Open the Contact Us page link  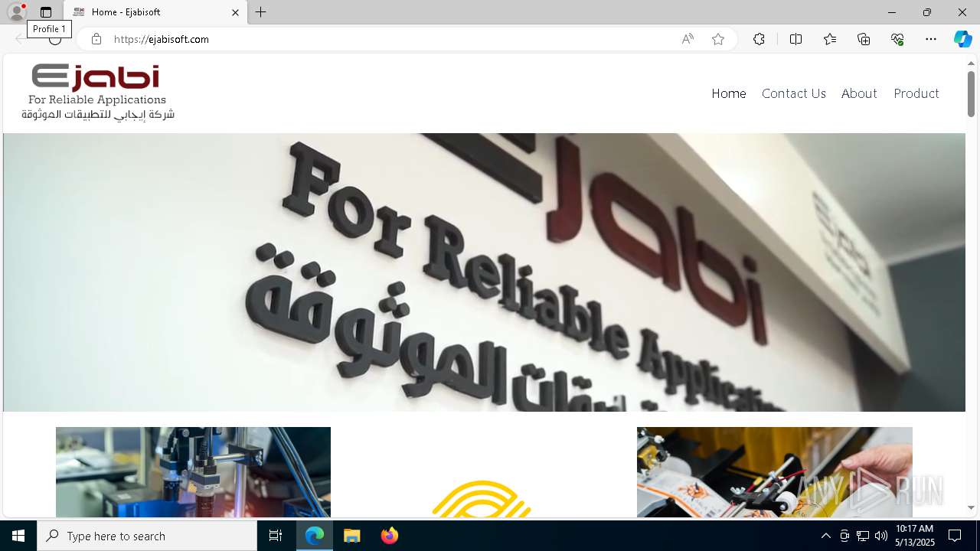[x=794, y=93]
